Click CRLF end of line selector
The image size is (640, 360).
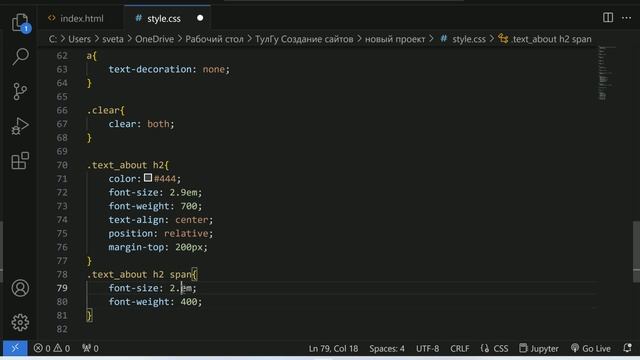coord(460,349)
